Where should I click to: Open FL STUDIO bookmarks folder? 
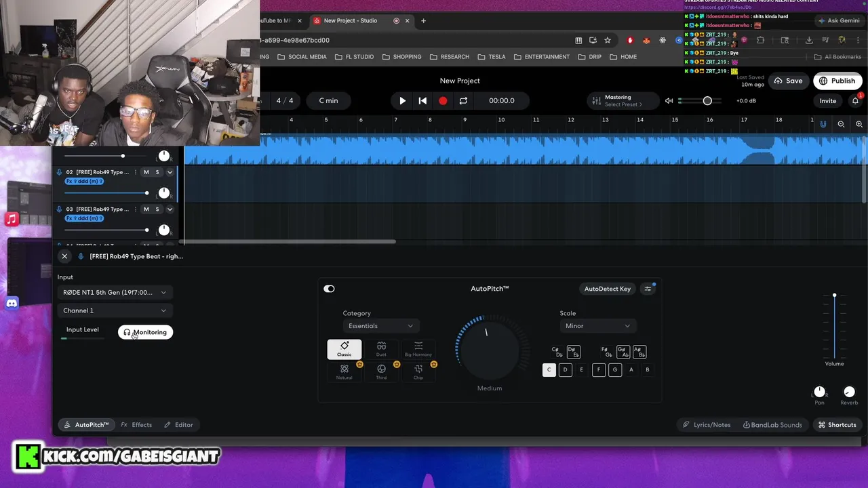[355, 57]
